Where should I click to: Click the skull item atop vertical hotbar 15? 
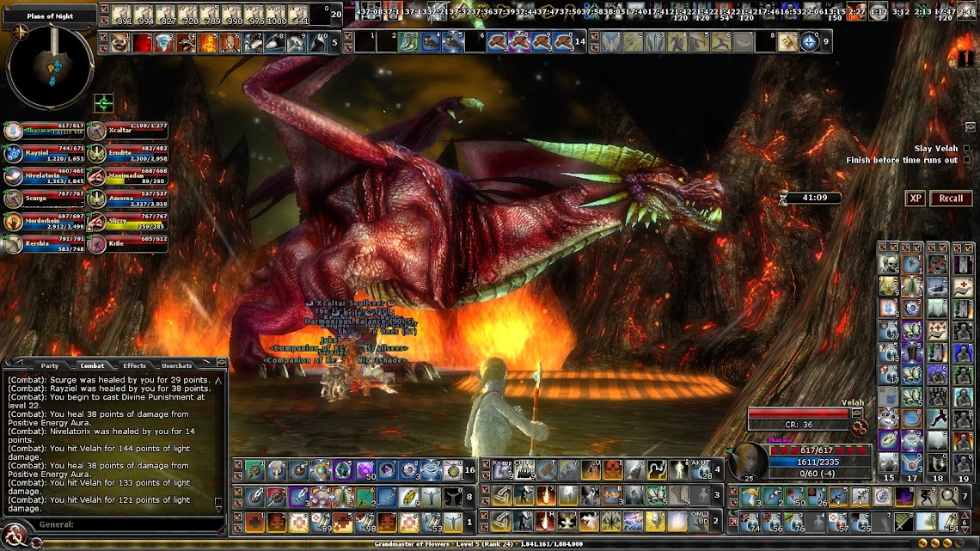pyautogui.click(x=888, y=264)
